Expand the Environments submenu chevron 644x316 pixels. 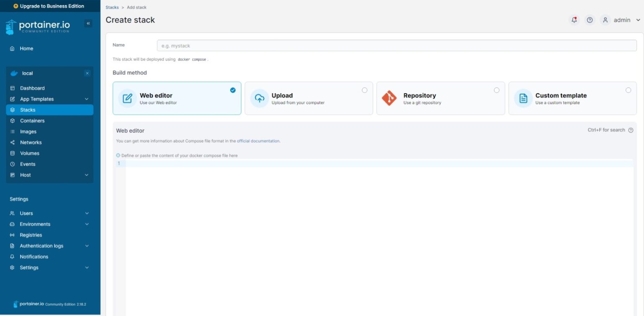click(x=87, y=224)
